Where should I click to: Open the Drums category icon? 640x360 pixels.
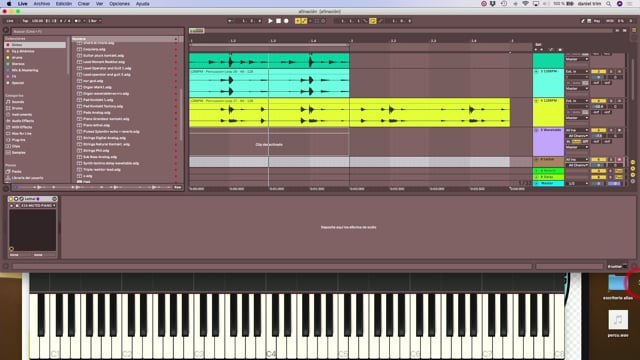tap(8, 108)
